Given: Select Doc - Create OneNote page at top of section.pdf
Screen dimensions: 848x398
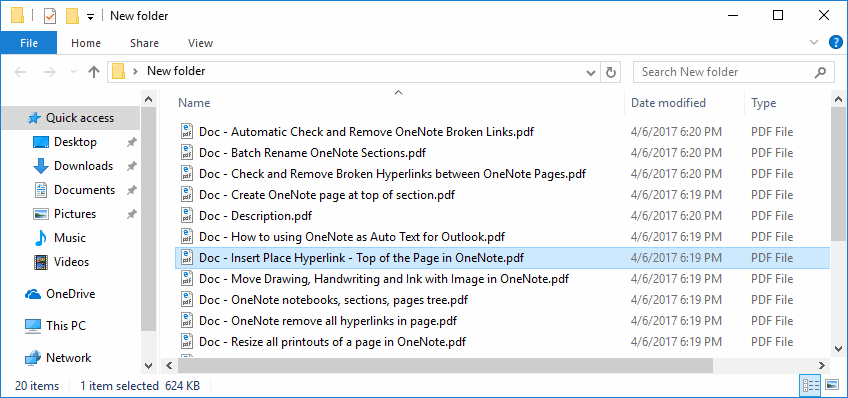Looking at the screenshot, I should pos(327,195).
